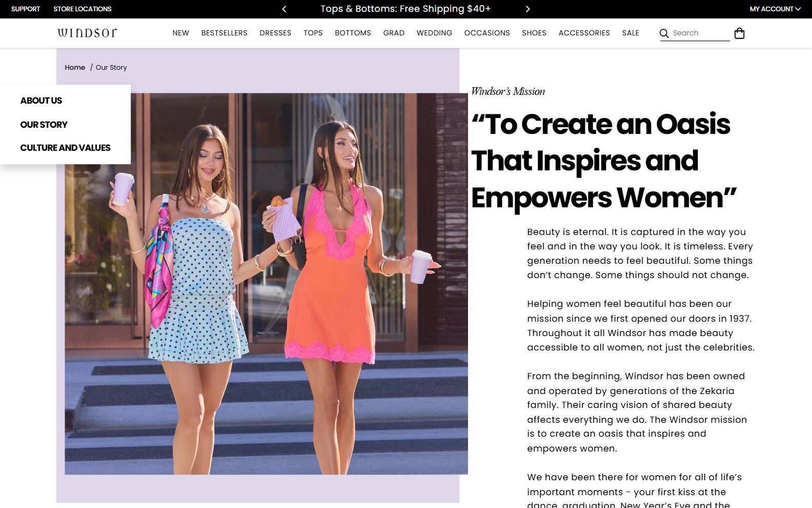
Task: Open the Grad menu
Action: (394, 33)
